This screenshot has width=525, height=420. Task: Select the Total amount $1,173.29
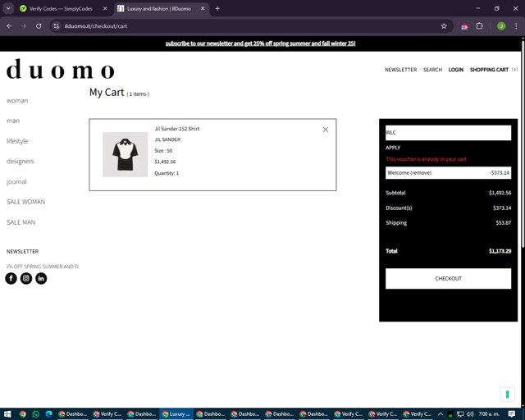pos(500,251)
